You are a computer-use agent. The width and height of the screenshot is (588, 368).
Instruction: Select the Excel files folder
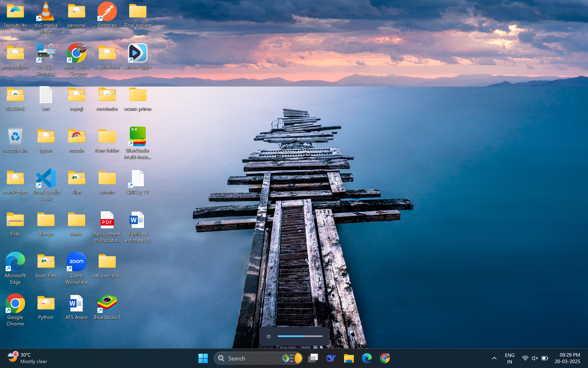click(46, 262)
